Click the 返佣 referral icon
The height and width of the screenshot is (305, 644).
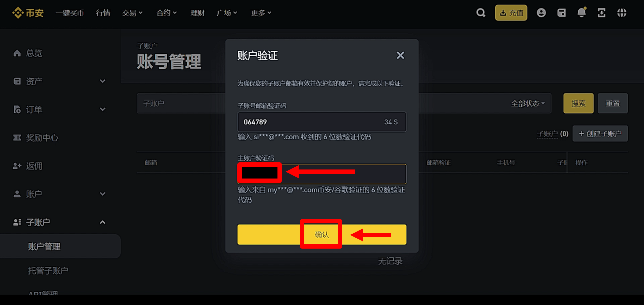click(x=17, y=166)
